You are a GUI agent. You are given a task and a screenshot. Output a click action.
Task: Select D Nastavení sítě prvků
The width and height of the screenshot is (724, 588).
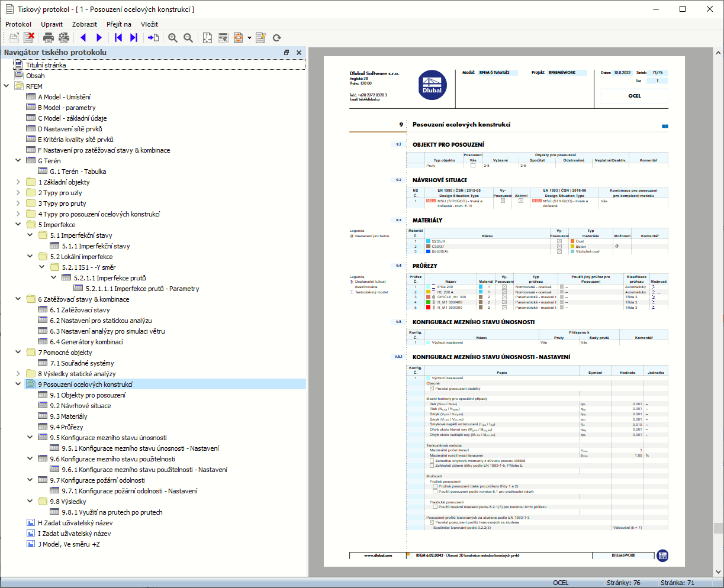tap(70, 129)
